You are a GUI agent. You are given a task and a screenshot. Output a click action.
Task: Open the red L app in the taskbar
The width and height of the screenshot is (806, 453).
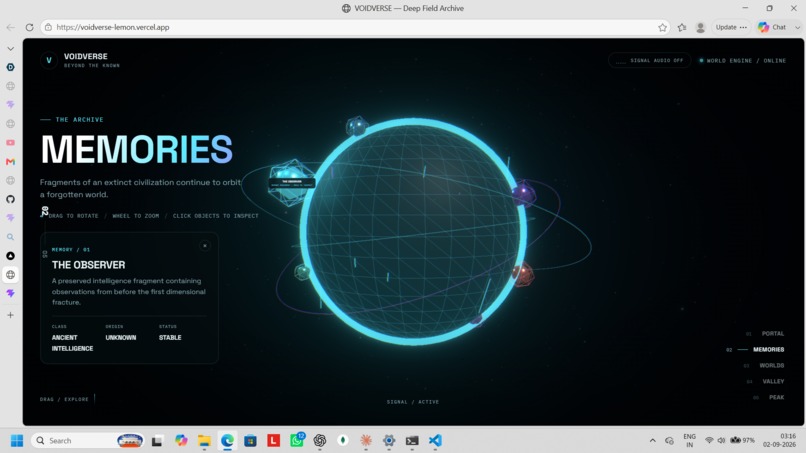point(273,441)
